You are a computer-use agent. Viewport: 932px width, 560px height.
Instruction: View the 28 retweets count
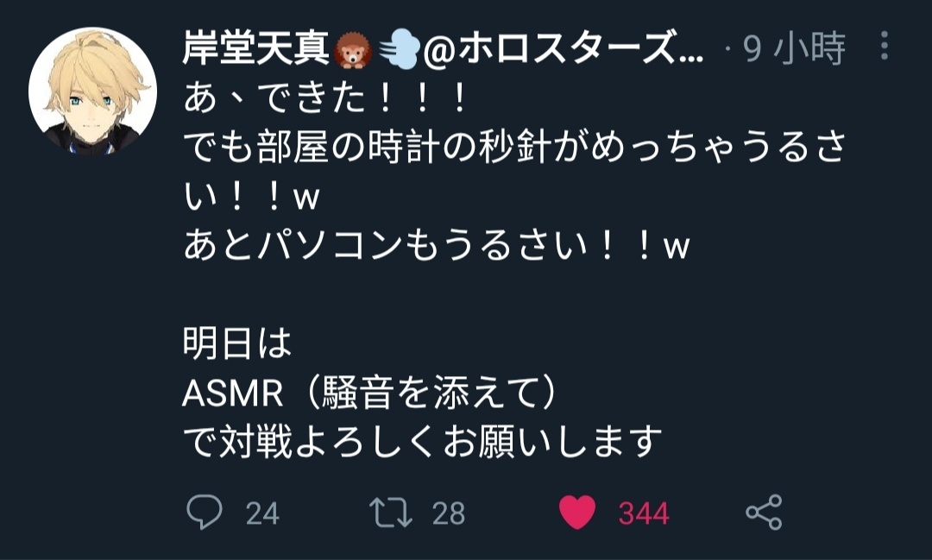448,513
